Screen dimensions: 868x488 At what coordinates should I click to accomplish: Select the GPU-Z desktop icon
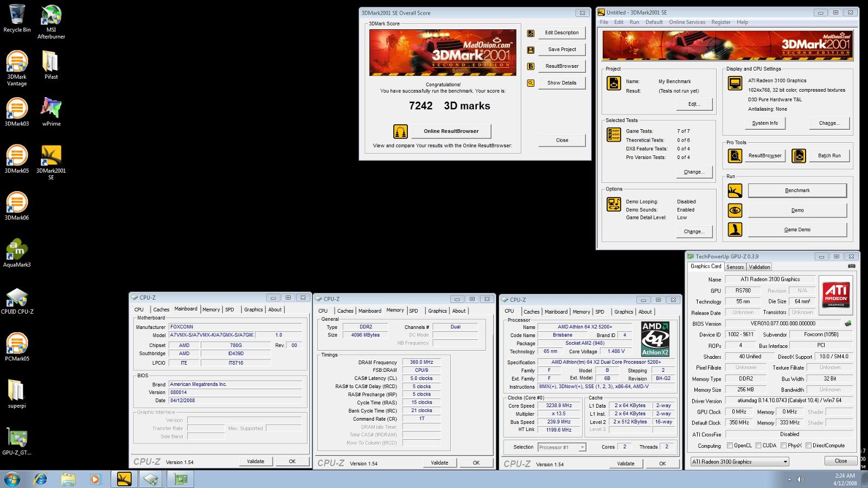pyautogui.click(x=17, y=441)
